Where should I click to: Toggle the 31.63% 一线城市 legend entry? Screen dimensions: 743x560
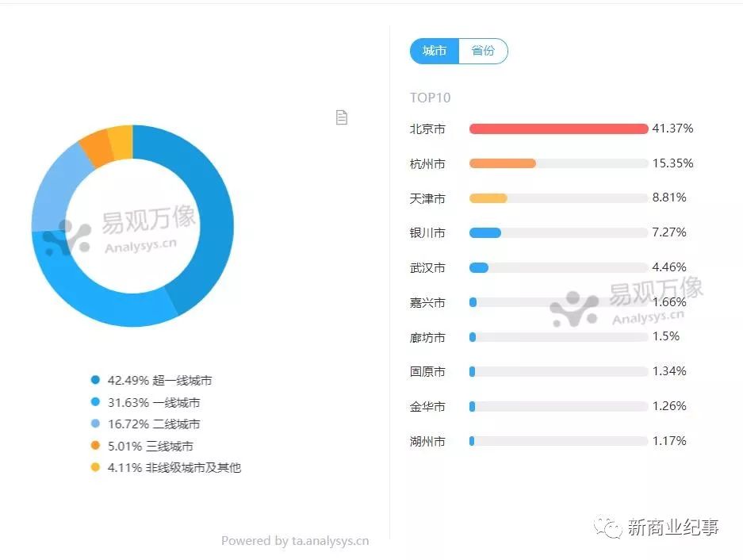pos(154,403)
